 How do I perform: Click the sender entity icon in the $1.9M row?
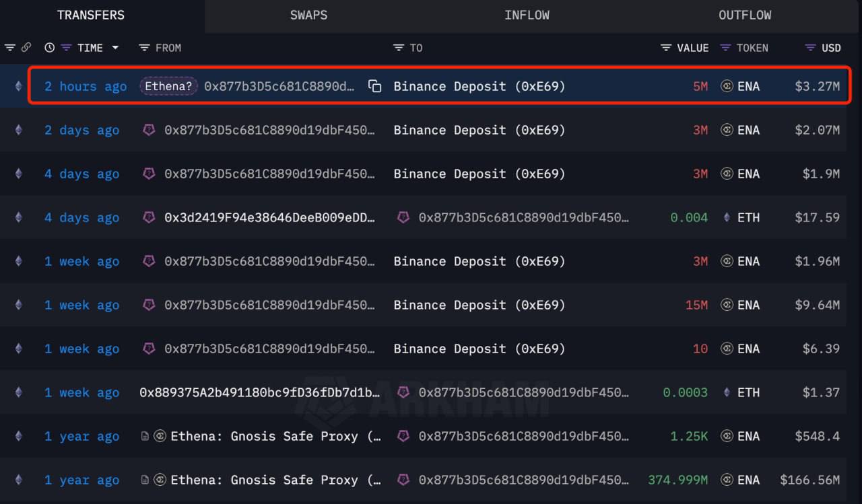point(149,174)
